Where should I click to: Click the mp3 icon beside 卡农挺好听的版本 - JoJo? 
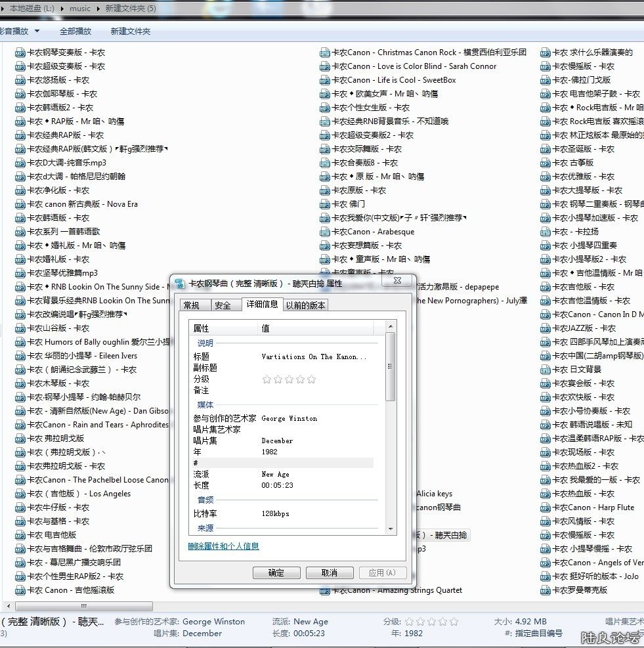click(545, 576)
